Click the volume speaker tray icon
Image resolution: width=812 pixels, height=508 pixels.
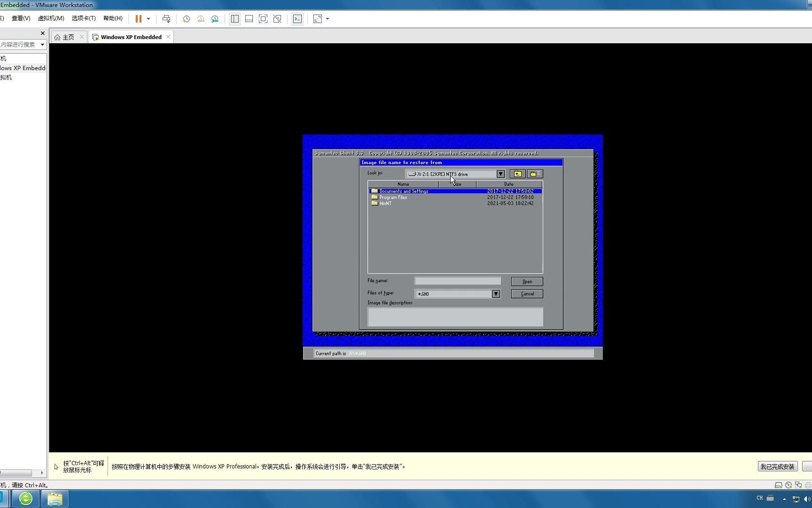[x=807, y=499]
